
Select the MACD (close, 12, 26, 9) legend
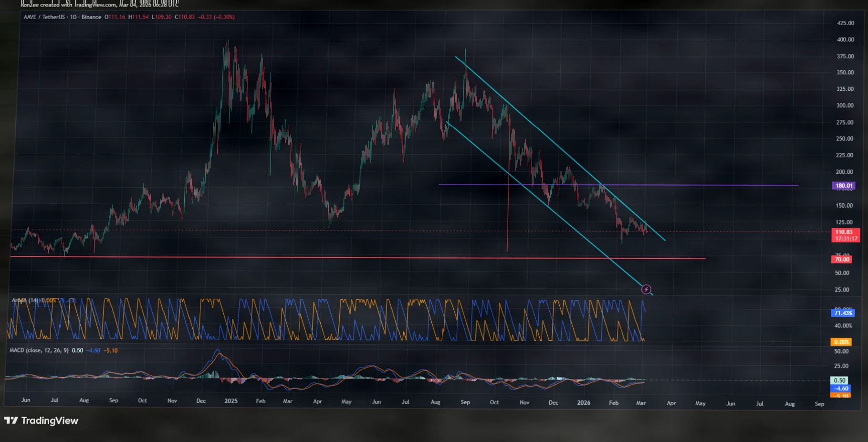39,350
